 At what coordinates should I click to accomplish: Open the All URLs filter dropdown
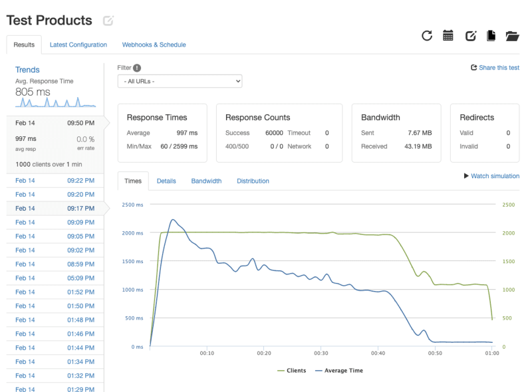180,81
